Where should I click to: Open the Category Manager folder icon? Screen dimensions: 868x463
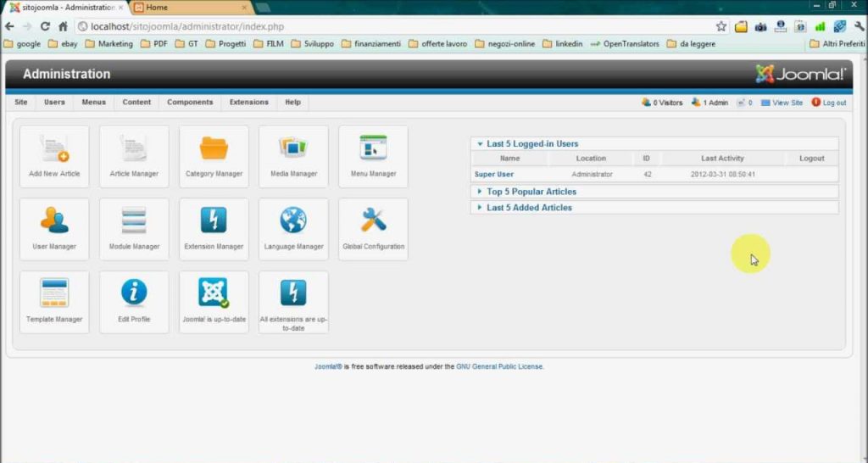point(214,156)
